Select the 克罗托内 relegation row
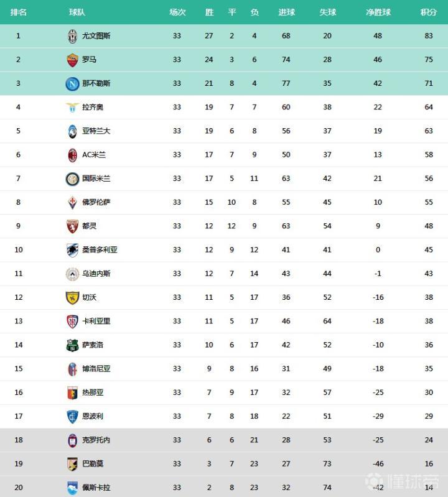448x497 pixels. 224,440
